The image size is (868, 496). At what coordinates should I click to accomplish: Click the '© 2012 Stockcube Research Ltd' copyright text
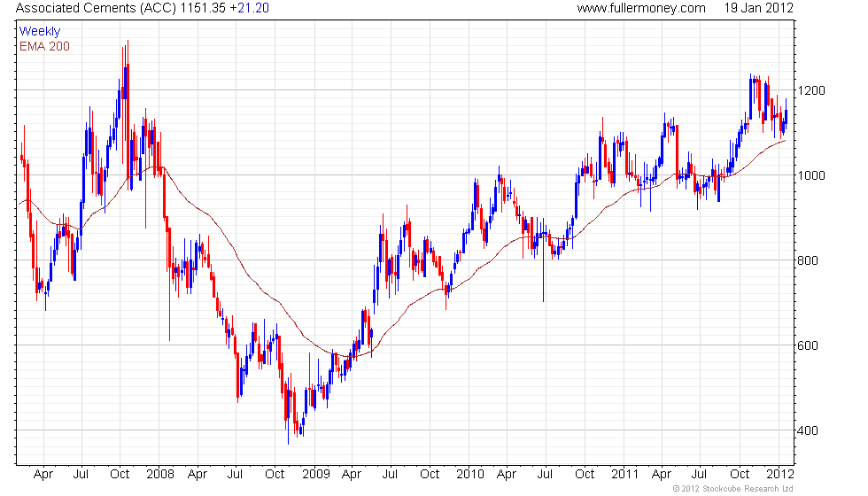point(733,489)
